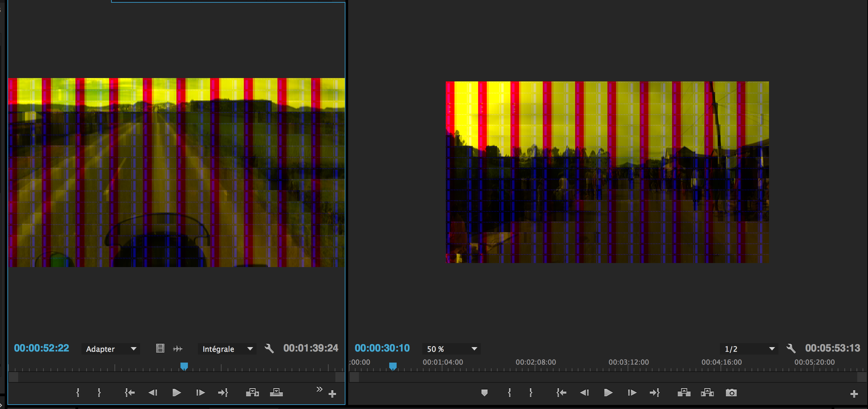Click Drag Audio Only waveform icon
868x409 pixels.
pyautogui.click(x=178, y=349)
